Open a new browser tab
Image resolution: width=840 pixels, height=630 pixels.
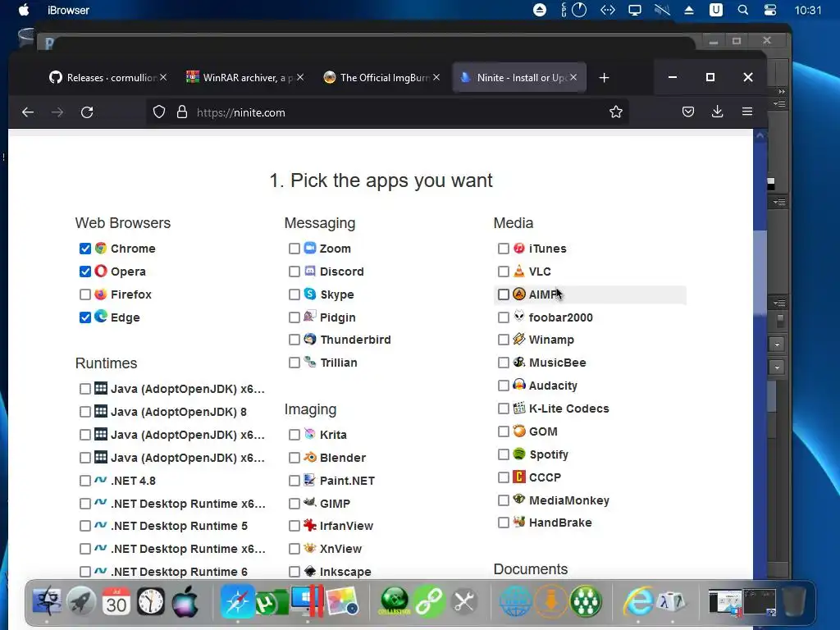pos(605,78)
